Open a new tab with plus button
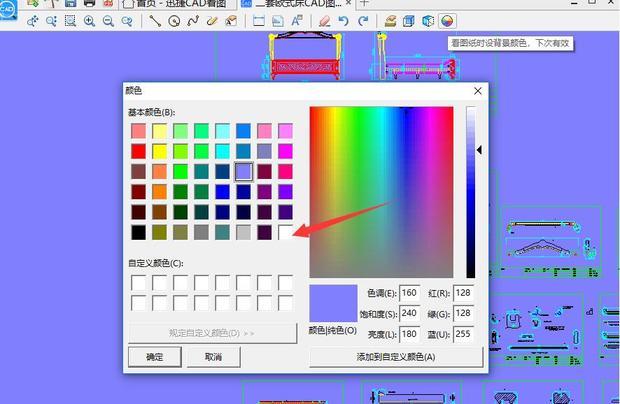The image size is (620, 404). (x=364, y=3)
